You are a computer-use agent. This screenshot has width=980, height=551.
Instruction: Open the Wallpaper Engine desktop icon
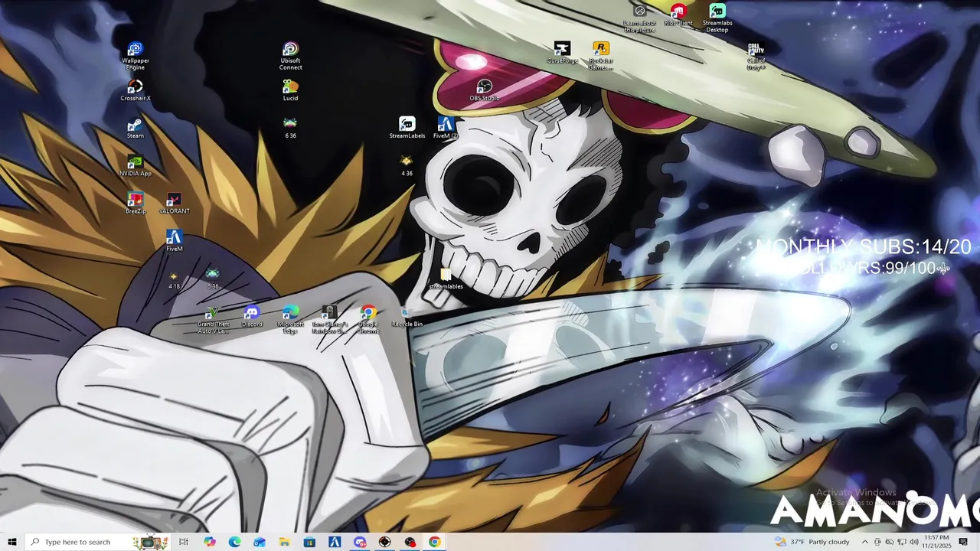coord(136,56)
